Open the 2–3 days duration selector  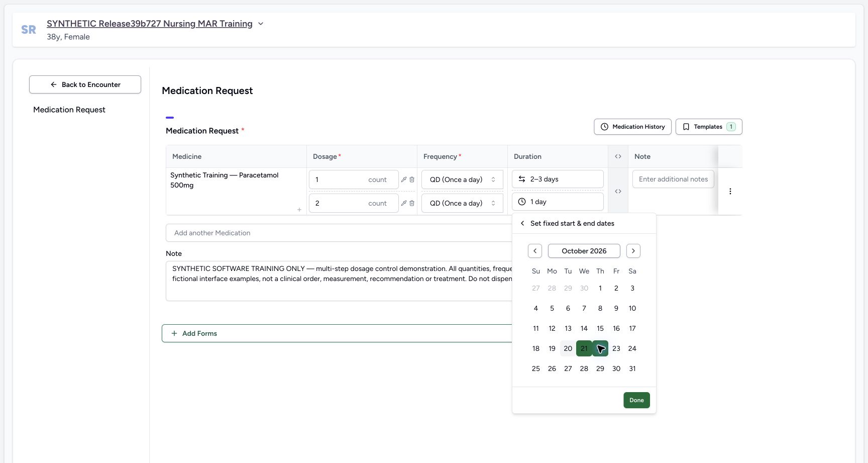click(558, 179)
